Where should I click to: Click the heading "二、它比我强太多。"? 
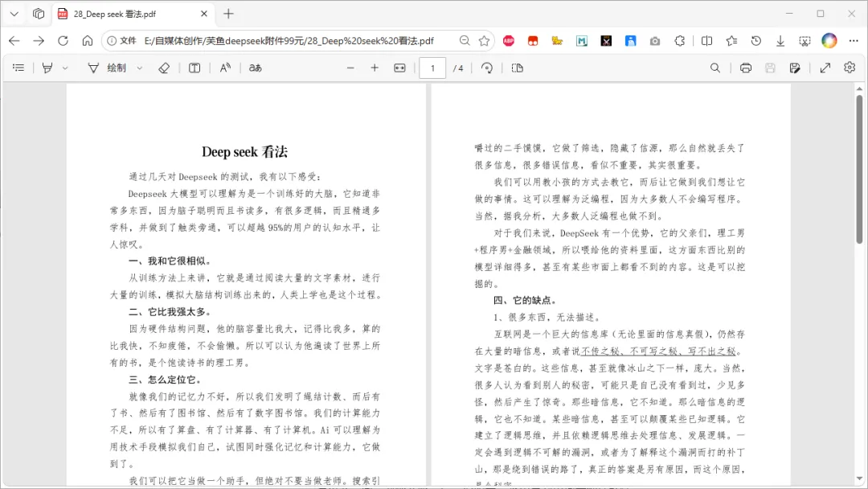pyautogui.click(x=170, y=312)
